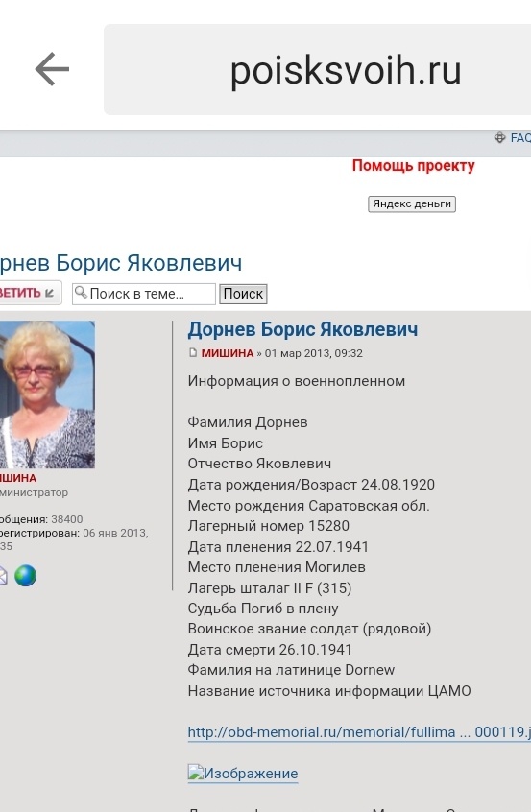
Task: Click the Ответить reply button
Action: (x=30, y=293)
